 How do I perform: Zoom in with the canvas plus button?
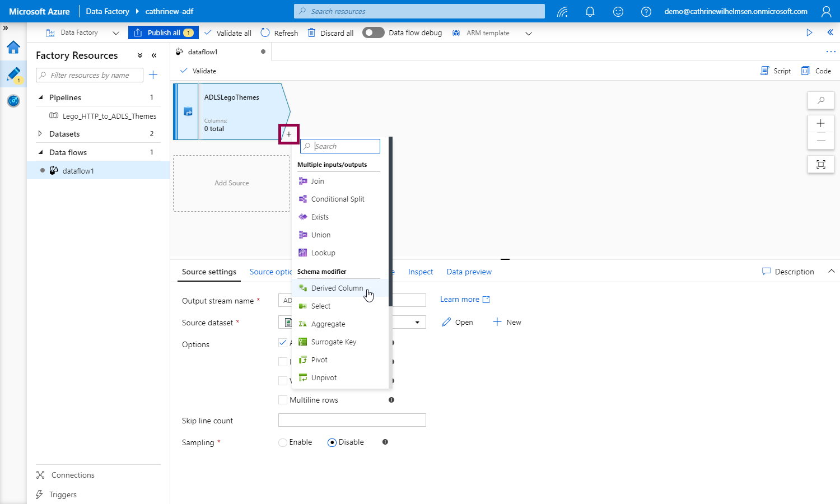tap(820, 124)
